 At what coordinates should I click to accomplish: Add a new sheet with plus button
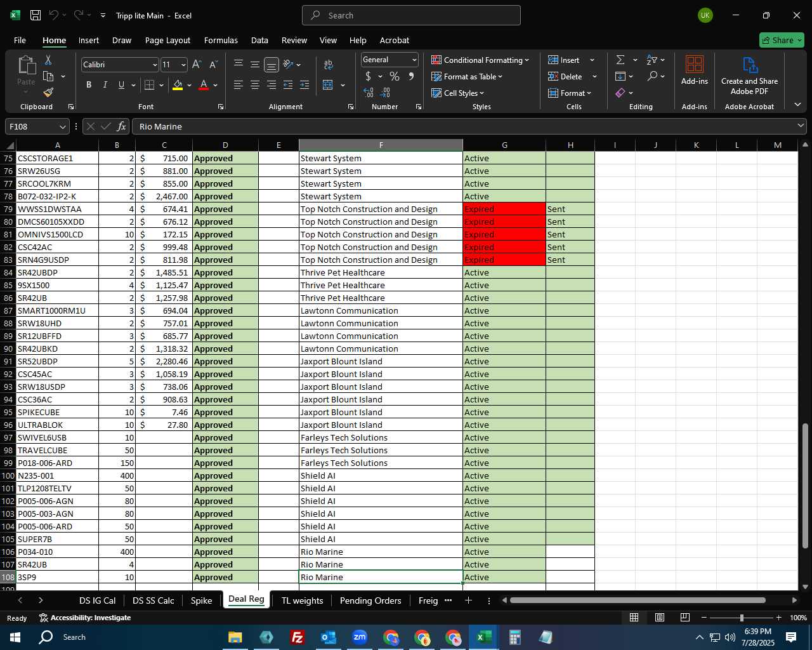coord(468,600)
